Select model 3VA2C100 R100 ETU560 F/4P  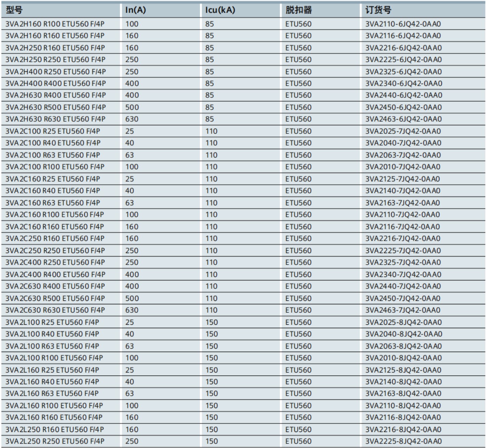(x=55, y=167)
